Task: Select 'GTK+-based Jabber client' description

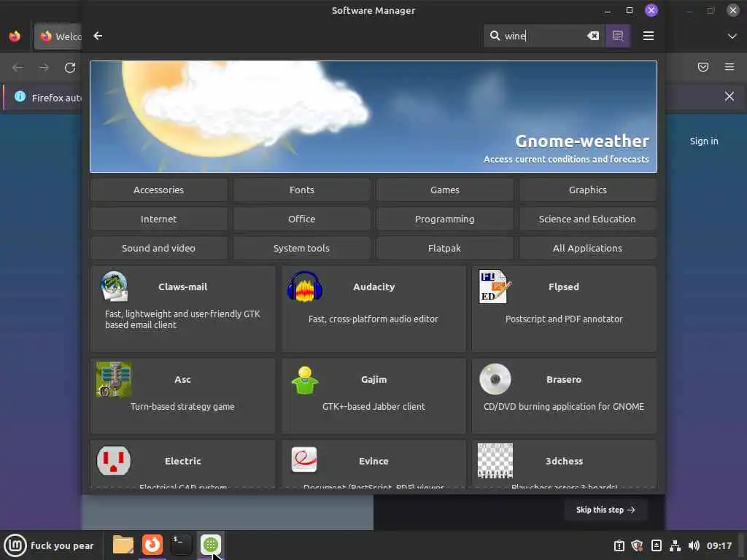Action: tap(373, 407)
